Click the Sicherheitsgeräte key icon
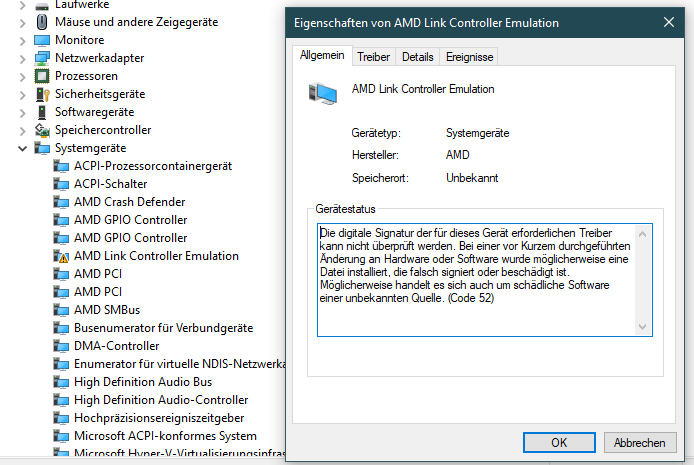 (x=42, y=94)
